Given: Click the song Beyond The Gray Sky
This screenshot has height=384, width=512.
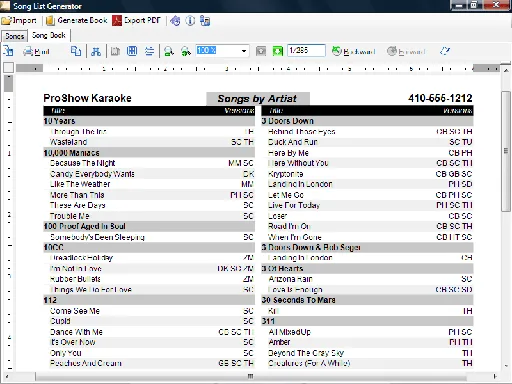Looking at the screenshot, I should [x=306, y=353].
